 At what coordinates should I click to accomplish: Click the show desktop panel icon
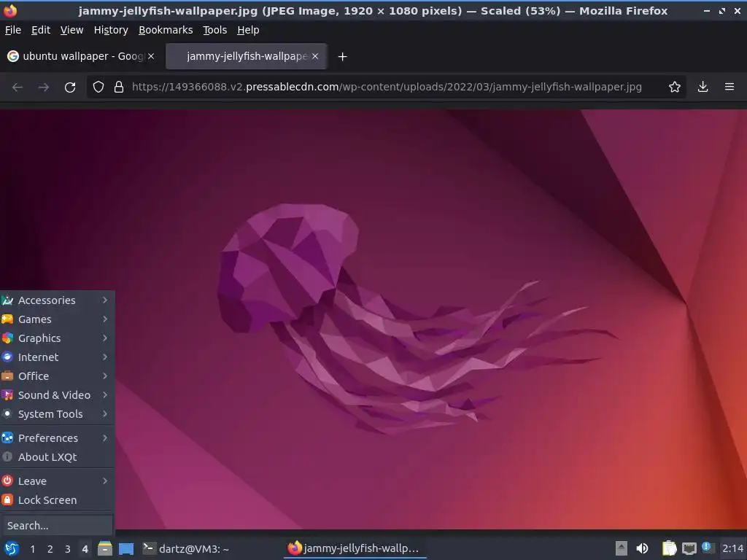point(126,548)
